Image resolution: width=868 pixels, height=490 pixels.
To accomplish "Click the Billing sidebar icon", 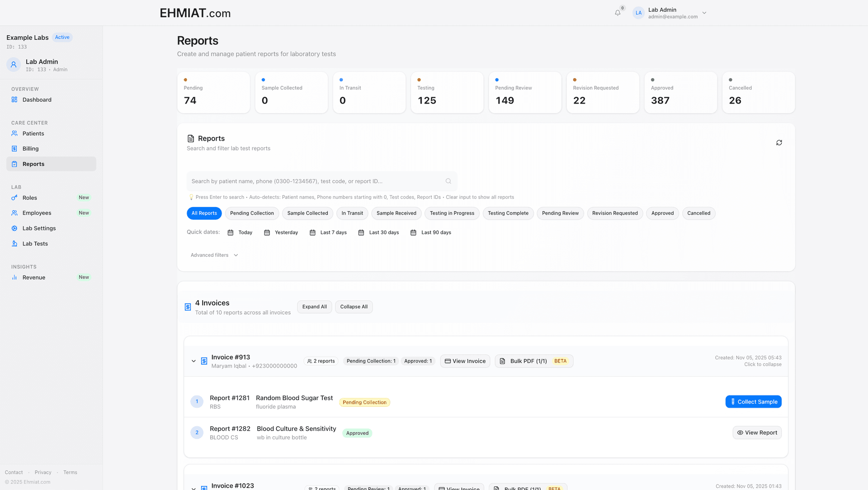I will coord(14,149).
